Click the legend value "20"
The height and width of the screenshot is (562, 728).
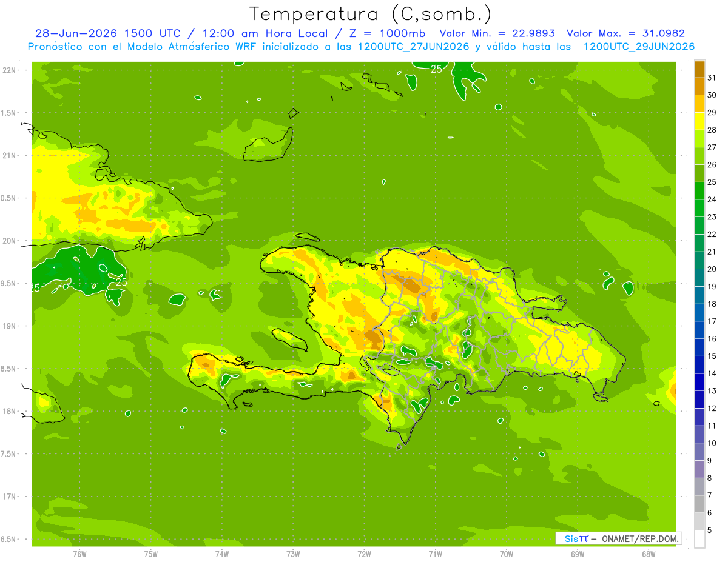click(x=712, y=269)
